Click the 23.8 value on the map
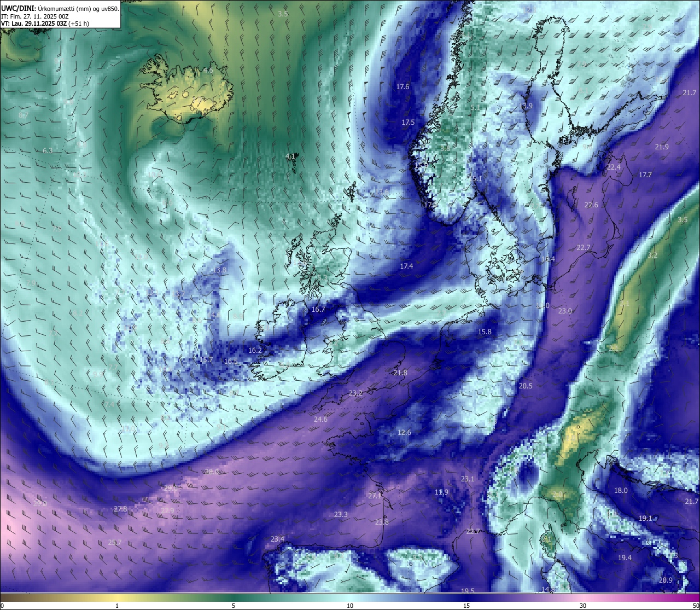 click(382, 522)
